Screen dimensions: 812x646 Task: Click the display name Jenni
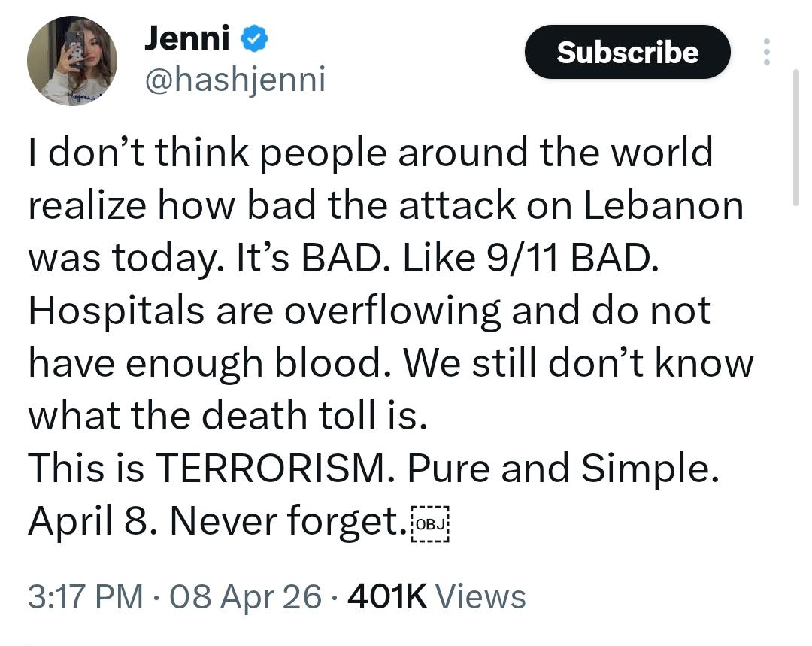[187, 39]
